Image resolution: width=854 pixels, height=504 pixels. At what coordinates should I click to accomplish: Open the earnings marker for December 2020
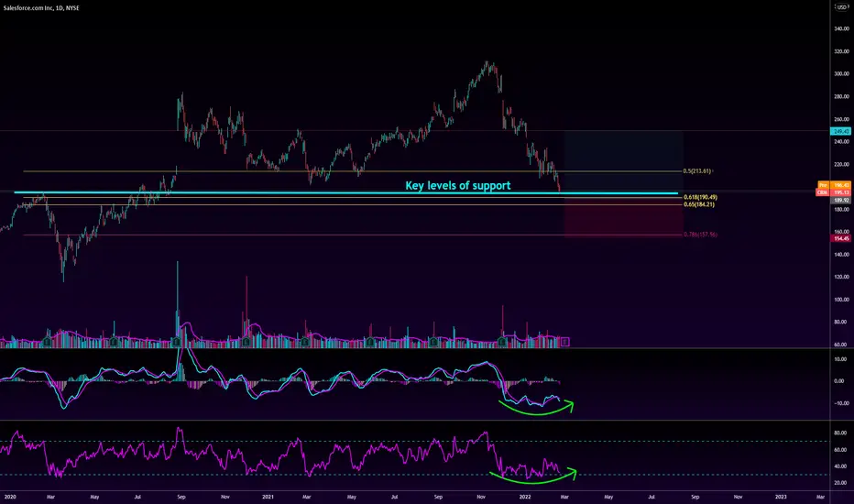coord(246,342)
